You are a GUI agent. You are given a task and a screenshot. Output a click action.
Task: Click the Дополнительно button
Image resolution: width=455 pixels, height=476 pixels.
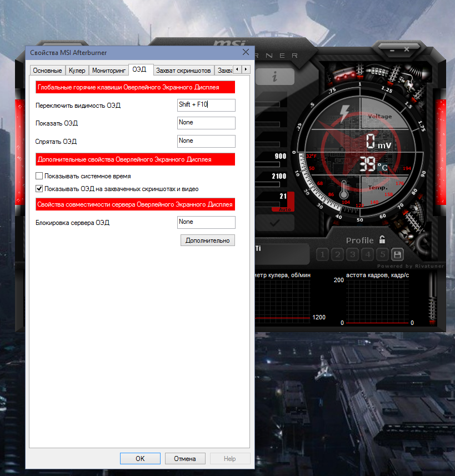point(208,240)
